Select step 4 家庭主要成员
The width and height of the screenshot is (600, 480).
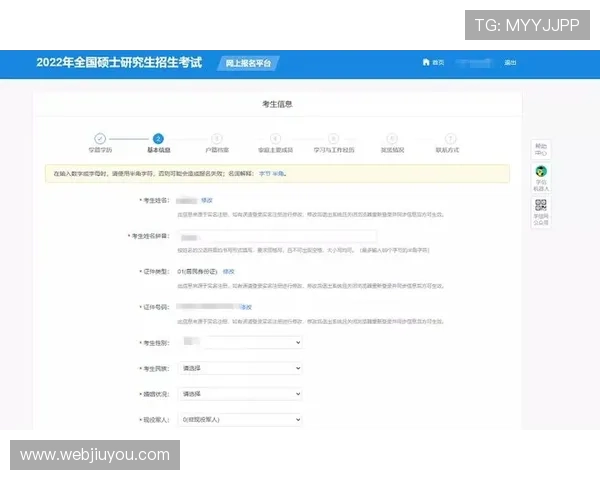[x=276, y=143]
